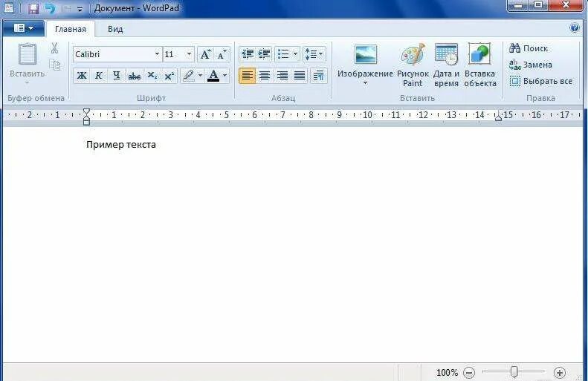Click the 100% zoom level text
Viewport: 588px width, 381px height.
(447, 372)
